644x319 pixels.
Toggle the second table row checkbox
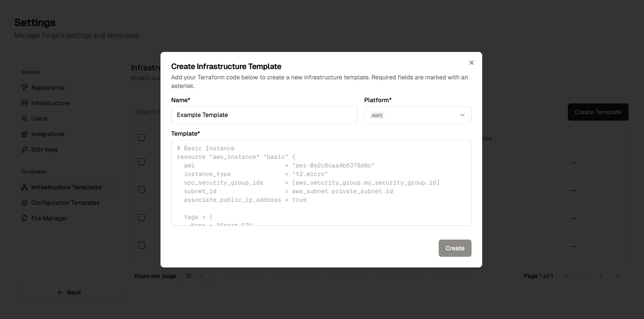click(x=142, y=190)
